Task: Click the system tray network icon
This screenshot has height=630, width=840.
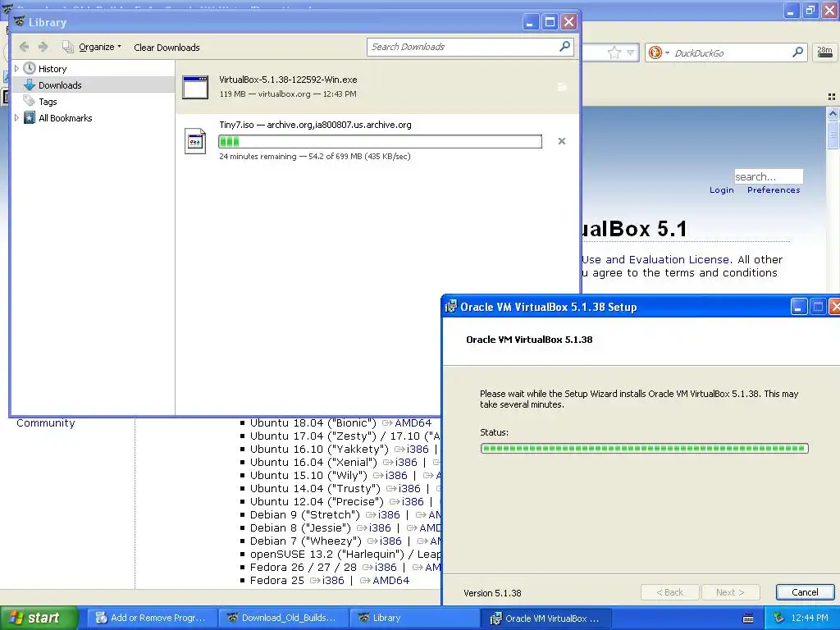Action: click(779, 618)
